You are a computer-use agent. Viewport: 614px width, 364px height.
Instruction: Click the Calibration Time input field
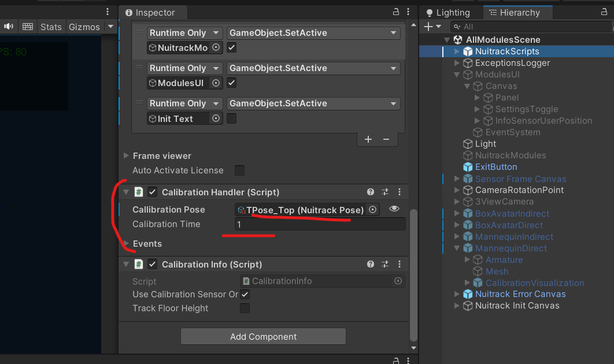pos(320,224)
